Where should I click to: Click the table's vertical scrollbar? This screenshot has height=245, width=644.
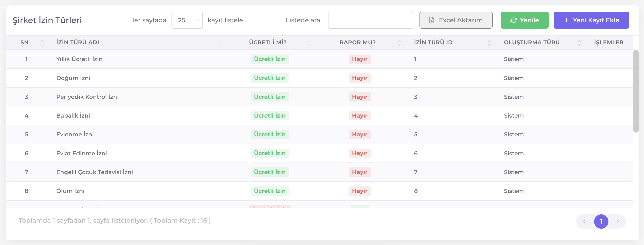(x=636, y=91)
